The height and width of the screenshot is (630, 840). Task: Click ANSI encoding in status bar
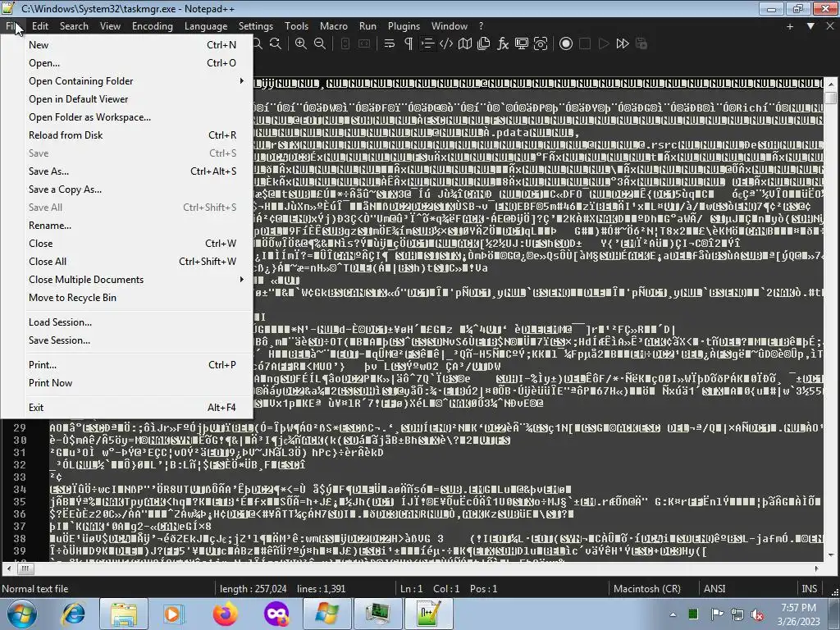coord(714,589)
